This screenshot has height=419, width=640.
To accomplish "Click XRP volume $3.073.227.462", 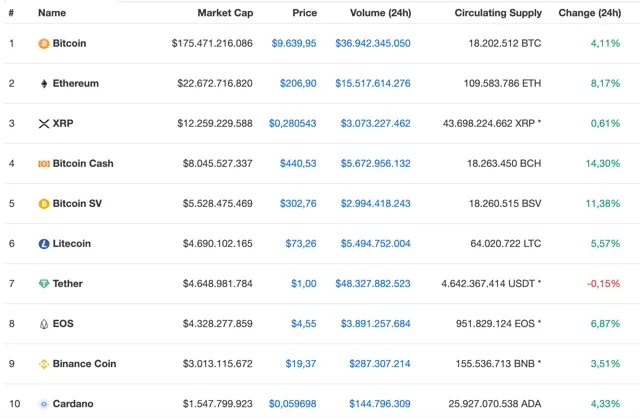I will pos(376,123).
